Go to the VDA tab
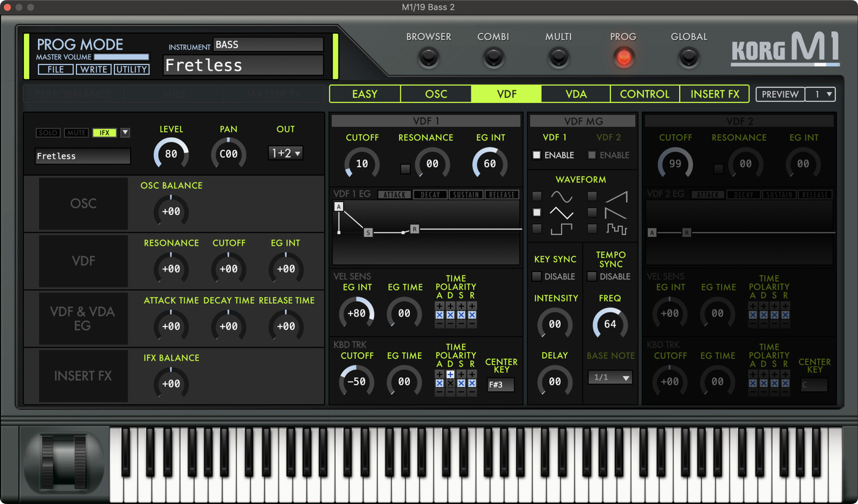The width and height of the screenshot is (858, 504). [576, 94]
